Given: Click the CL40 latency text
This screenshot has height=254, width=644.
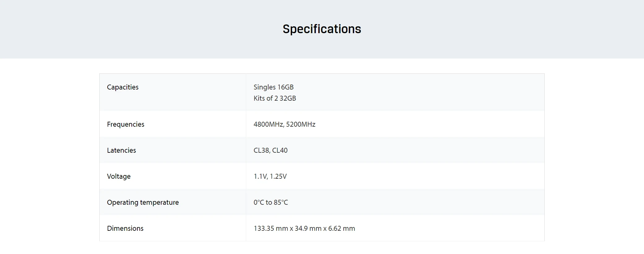Looking at the screenshot, I should [280, 150].
